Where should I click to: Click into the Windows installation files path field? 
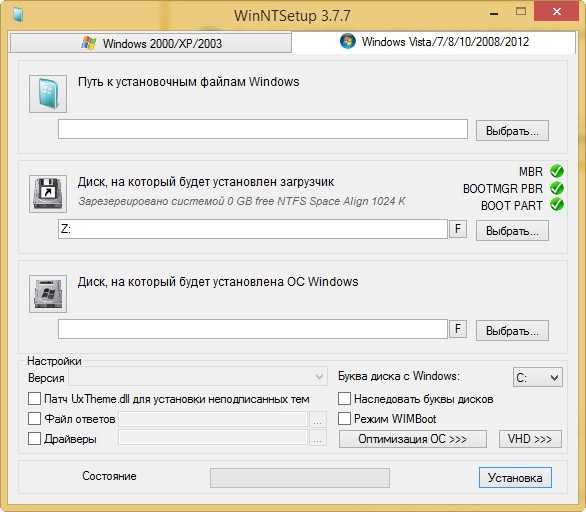click(263, 129)
